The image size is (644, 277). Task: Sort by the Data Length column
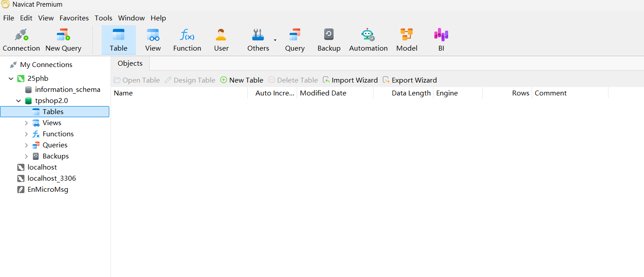[403, 93]
